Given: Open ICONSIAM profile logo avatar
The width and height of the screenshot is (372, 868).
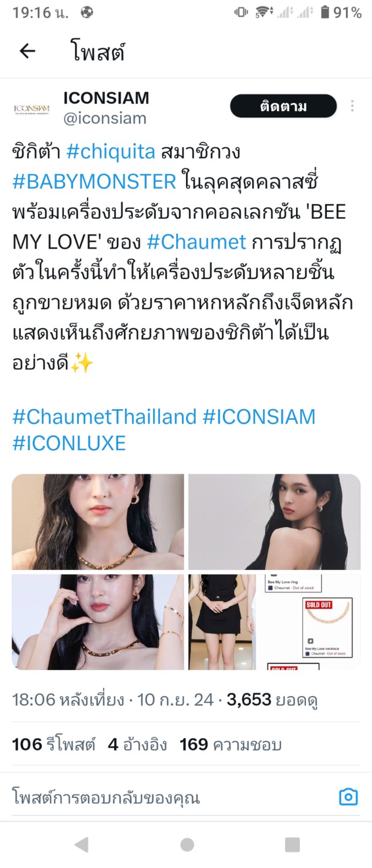Looking at the screenshot, I should tap(32, 108).
